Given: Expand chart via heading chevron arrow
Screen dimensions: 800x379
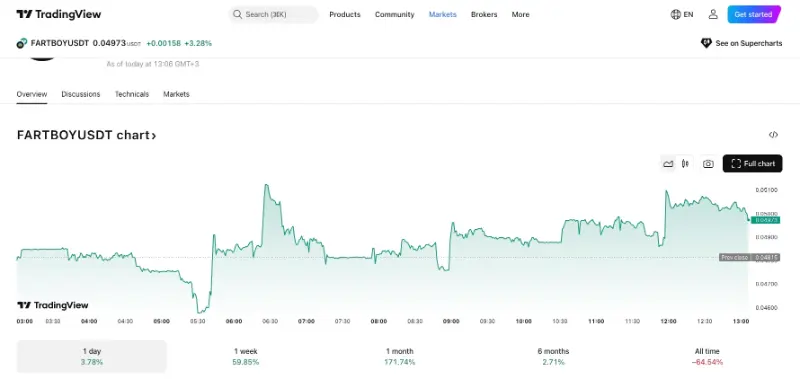Looking at the screenshot, I should click(153, 136).
